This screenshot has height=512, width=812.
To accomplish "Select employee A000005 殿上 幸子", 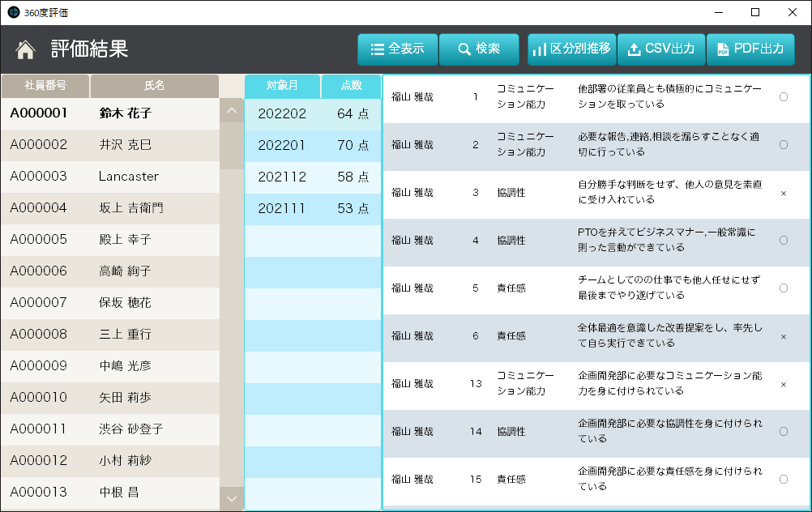I will pyautogui.click(x=109, y=240).
